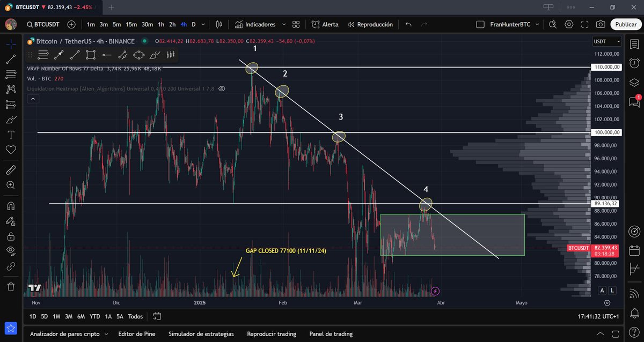Activate the zoom in tool

click(x=11, y=185)
